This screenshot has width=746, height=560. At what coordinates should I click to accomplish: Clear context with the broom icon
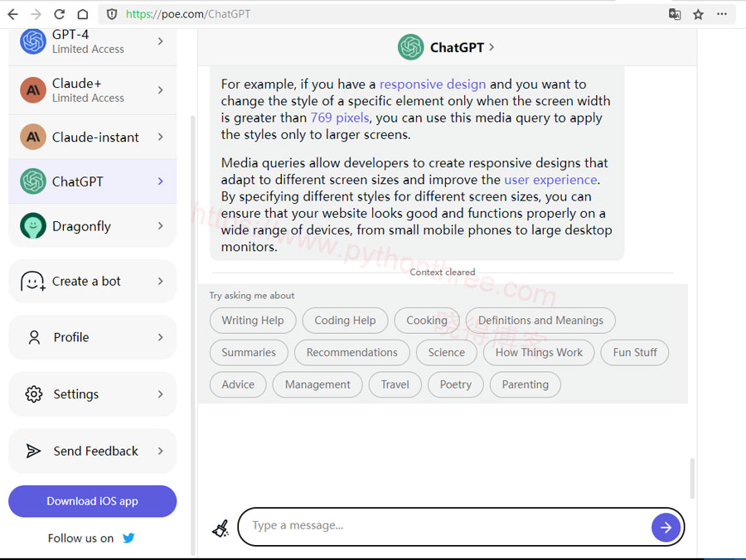[220, 528]
